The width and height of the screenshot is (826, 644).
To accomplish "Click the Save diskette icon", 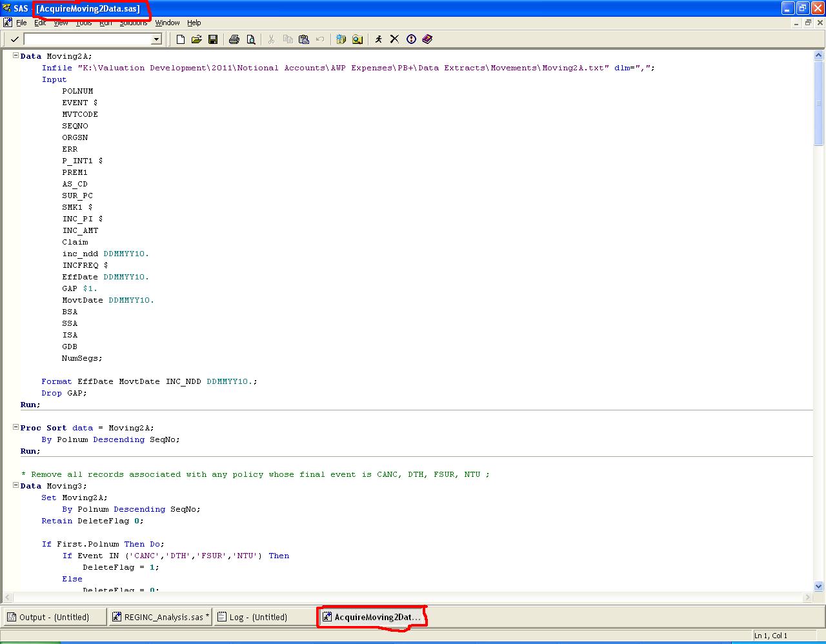I will point(213,39).
